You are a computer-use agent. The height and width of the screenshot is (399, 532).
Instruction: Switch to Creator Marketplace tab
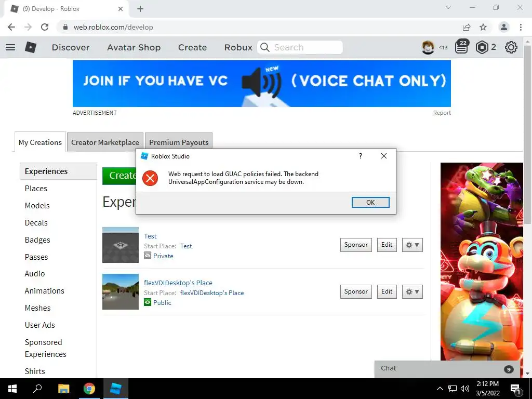pyautogui.click(x=105, y=142)
